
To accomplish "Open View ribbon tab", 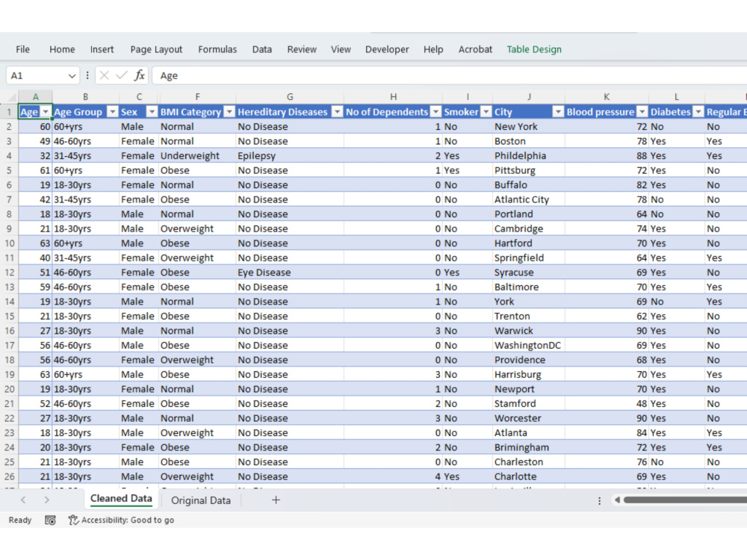I will (341, 49).
